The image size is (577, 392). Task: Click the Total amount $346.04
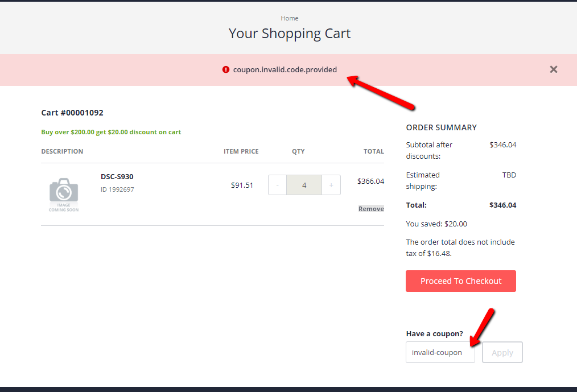502,205
